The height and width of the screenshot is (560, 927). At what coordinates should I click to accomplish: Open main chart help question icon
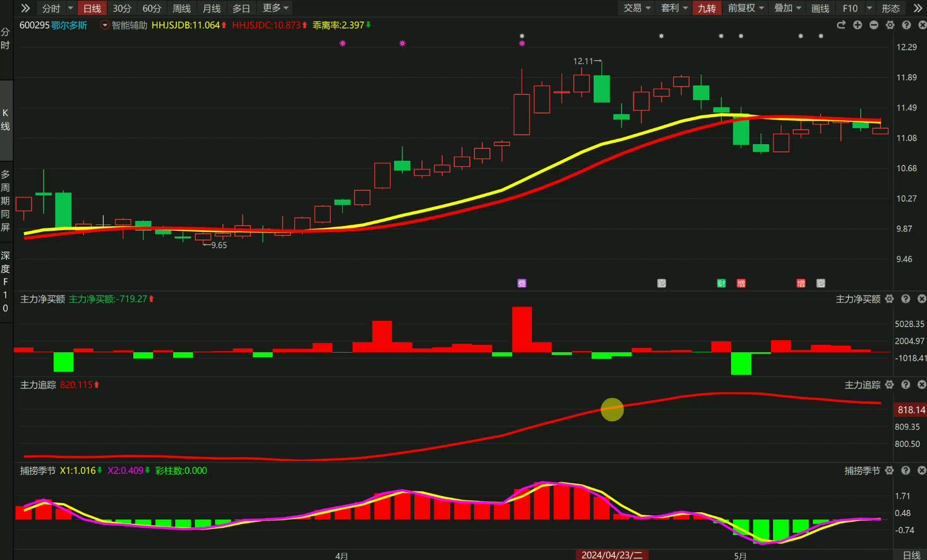[906, 25]
